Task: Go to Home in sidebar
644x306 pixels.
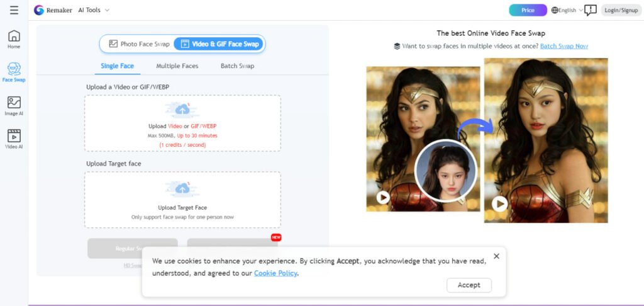Action: 14,39
